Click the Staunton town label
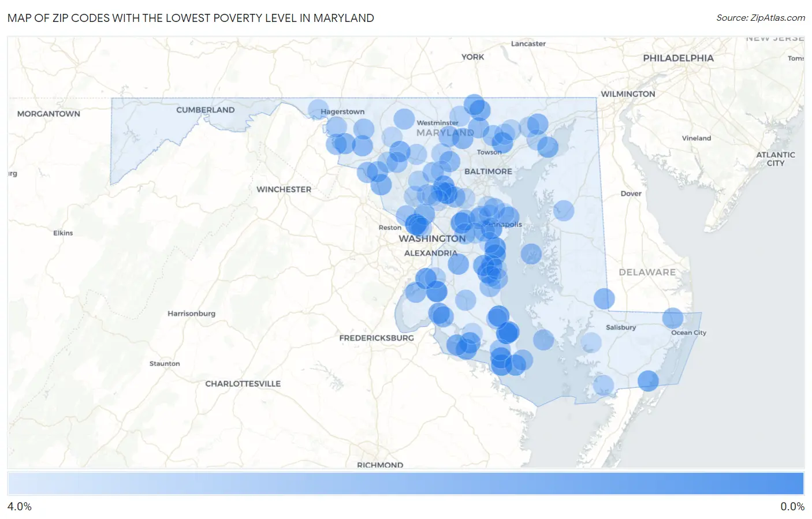Viewport: 812px width, 519px height. [x=165, y=364]
